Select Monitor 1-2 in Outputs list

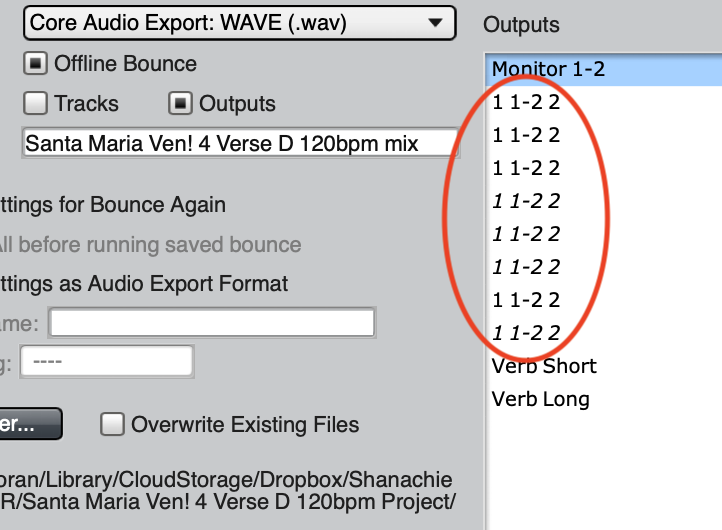pos(548,69)
